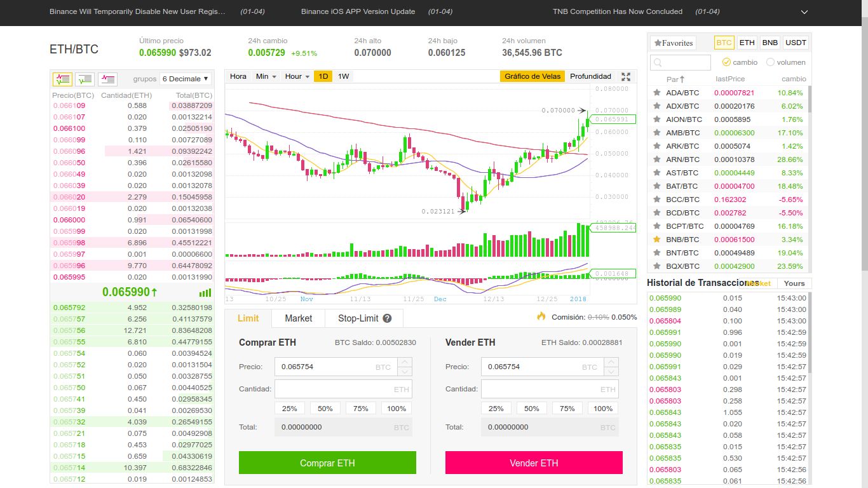Toggle favorite star for BCD/BTC
The height and width of the screenshot is (488, 868).
click(x=657, y=213)
